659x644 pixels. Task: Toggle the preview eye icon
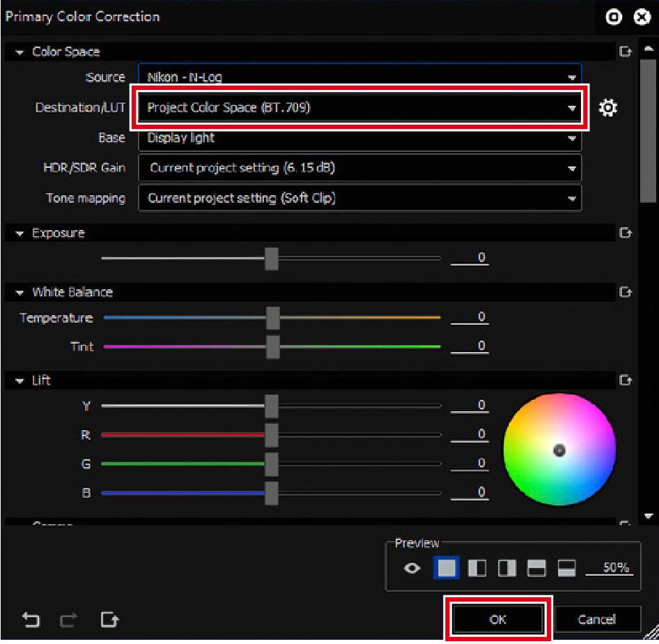(412, 568)
